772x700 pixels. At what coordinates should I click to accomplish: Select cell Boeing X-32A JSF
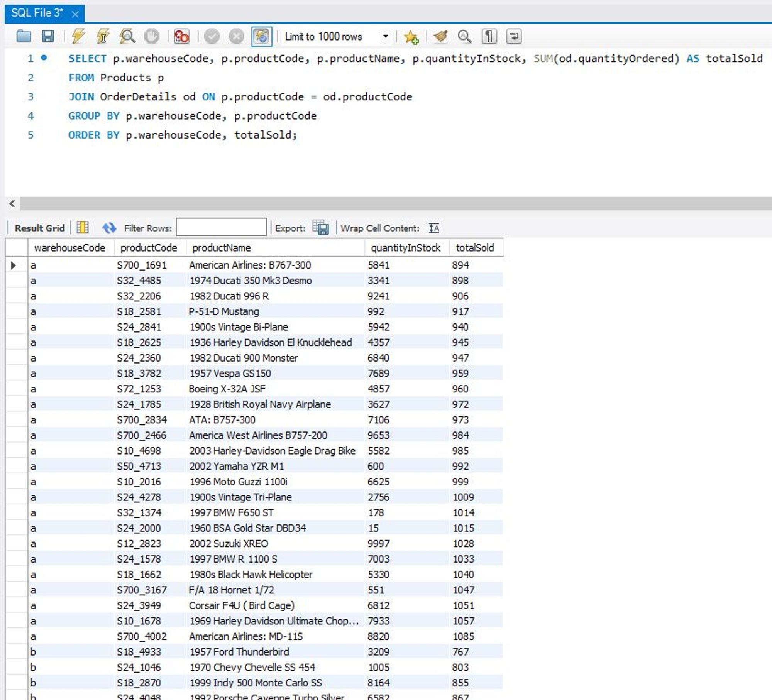click(x=275, y=389)
